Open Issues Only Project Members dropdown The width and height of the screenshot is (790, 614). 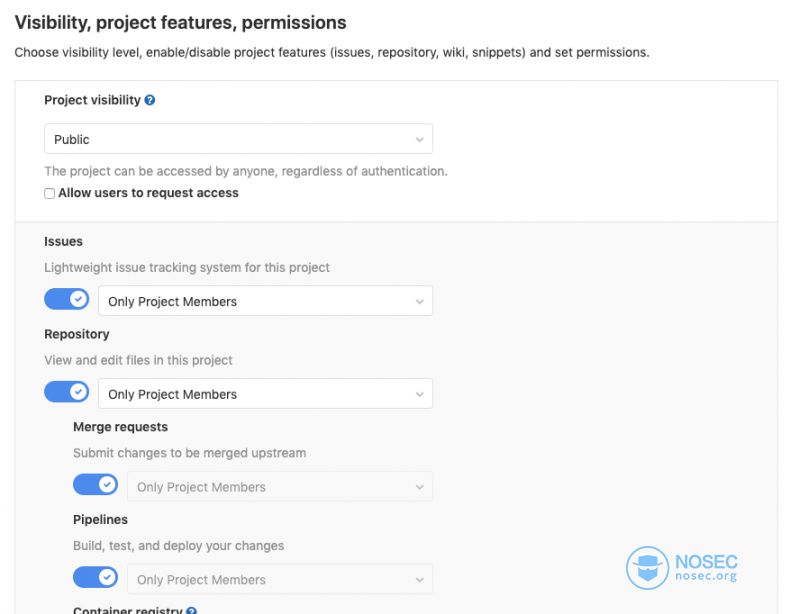point(266,301)
